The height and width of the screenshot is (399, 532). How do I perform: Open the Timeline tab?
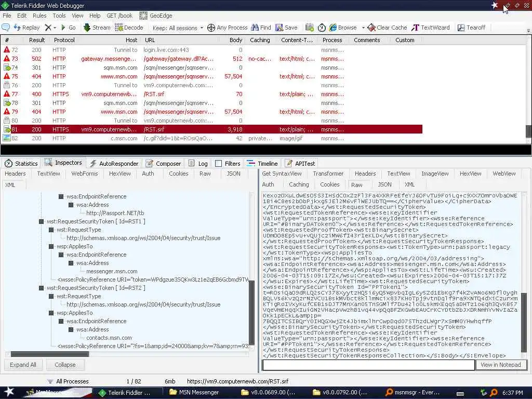point(262,164)
